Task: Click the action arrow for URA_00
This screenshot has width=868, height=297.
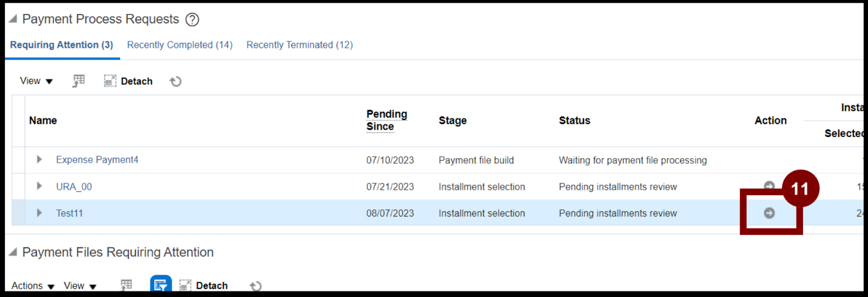Action: click(769, 186)
